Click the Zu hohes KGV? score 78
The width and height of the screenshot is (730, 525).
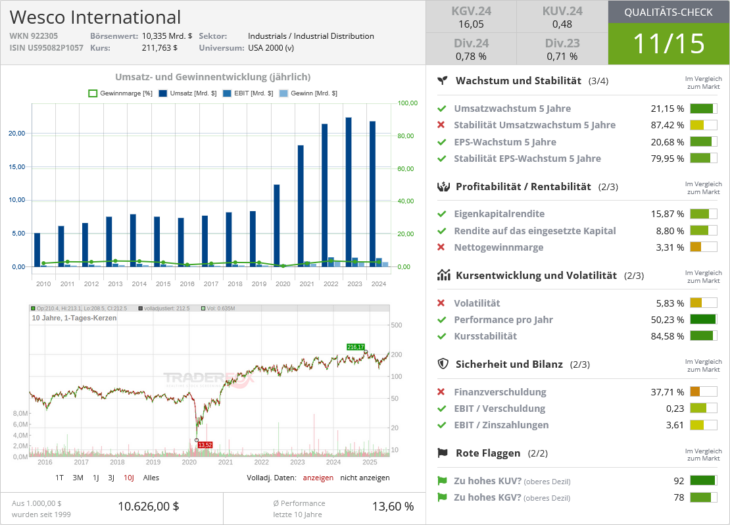point(679,497)
